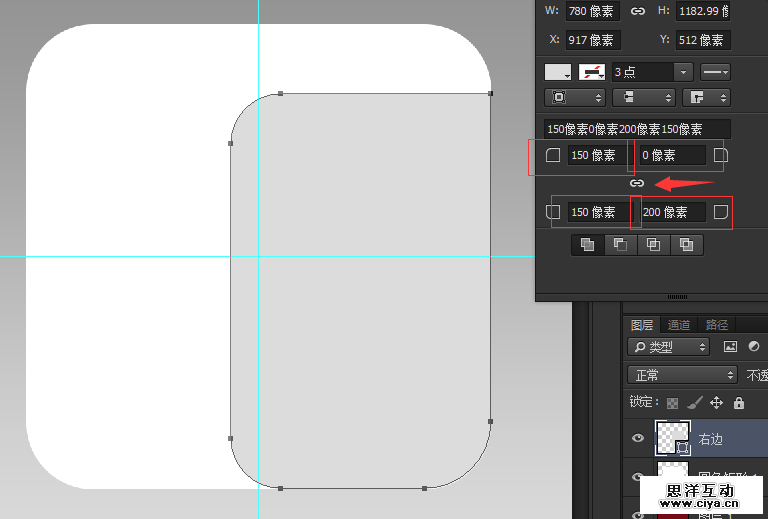The image size is (768, 519).
Task: Open the 正常 blend mode dropdown
Action: (x=682, y=375)
